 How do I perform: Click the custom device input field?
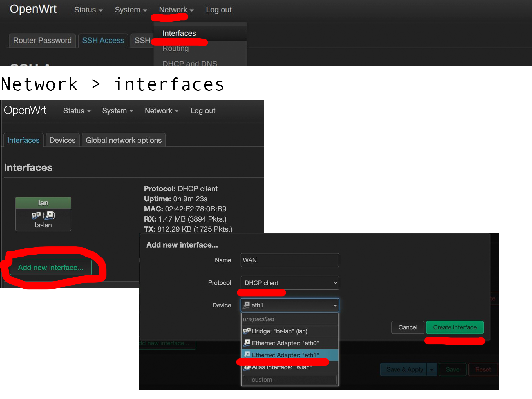290,380
